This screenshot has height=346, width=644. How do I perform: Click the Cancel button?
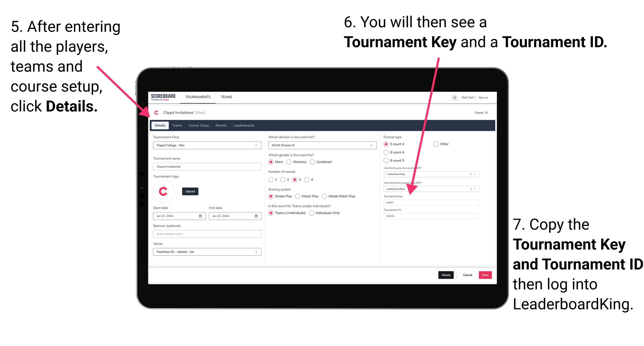click(x=468, y=275)
